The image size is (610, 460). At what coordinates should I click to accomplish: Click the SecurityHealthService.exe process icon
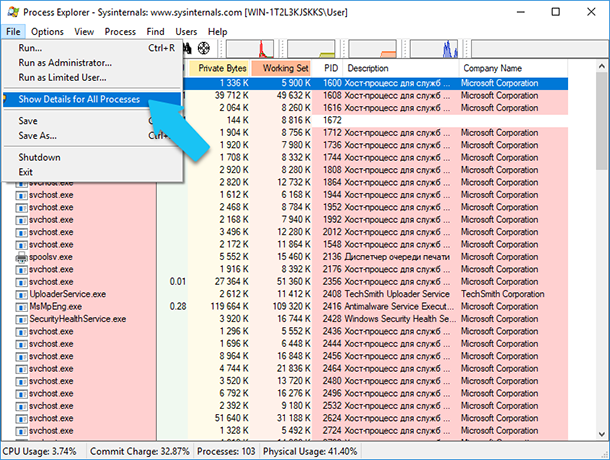tap(22, 320)
